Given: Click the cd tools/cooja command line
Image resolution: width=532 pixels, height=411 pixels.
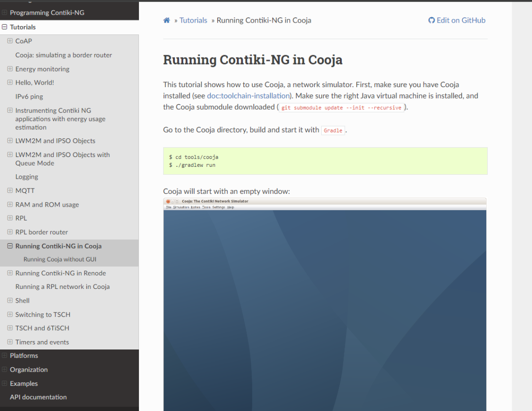Looking at the screenshot, I should (x=194, y=157).
